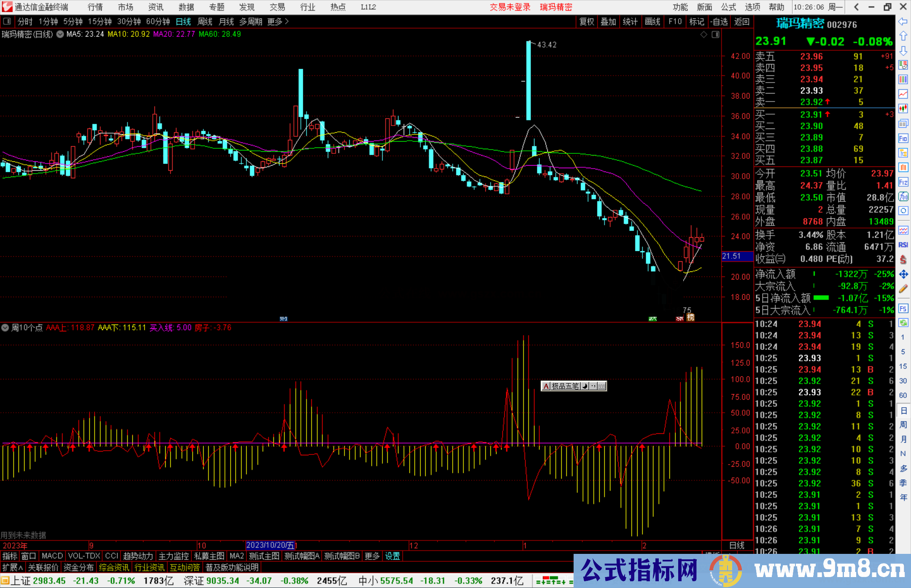The width and height of the screenshot is (911, 588).
Task: Open the 资金分布 bottom tab
Action: 78,567
